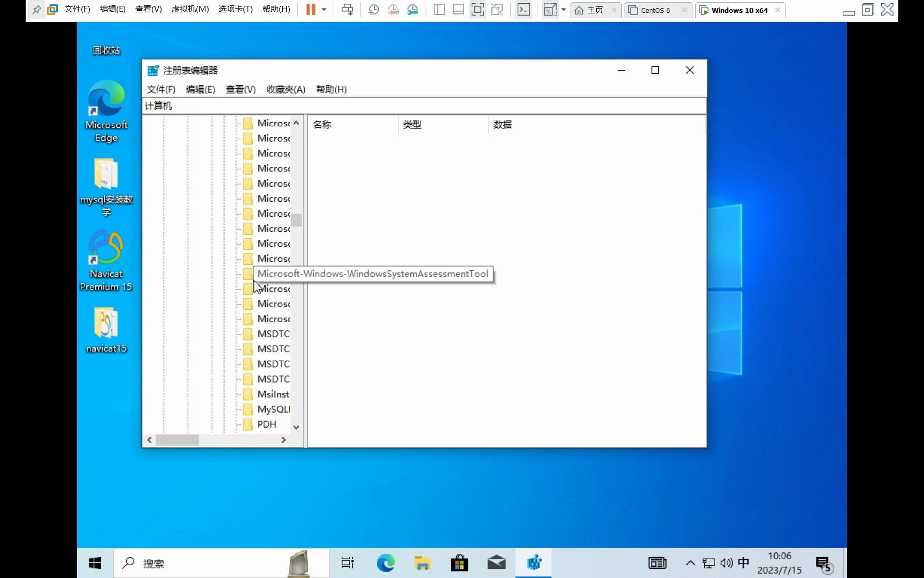This screenshot has width=924, height=578.
Task: Open the VMware 文件(F) menu
Action: [78, 10]
